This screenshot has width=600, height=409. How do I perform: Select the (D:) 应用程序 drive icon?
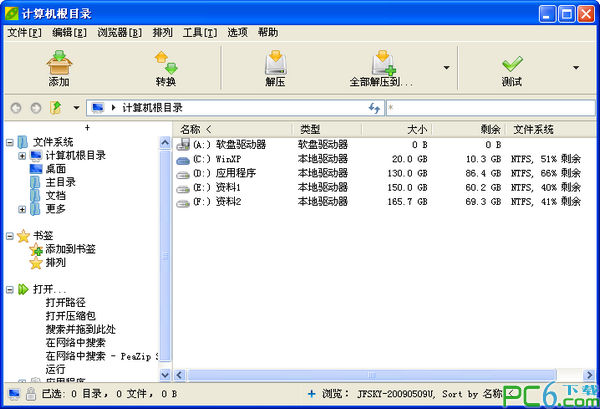coord(183,175)
